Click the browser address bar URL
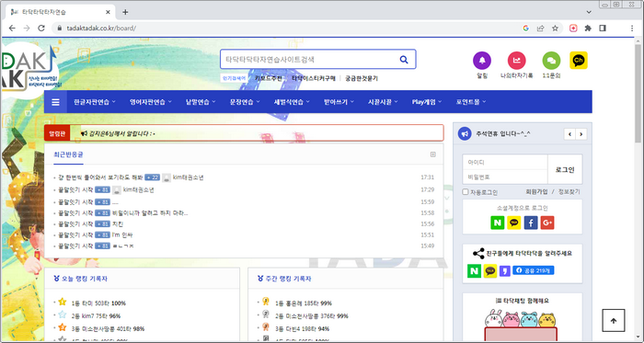This screenshot has height=343, width=644. 101,29
